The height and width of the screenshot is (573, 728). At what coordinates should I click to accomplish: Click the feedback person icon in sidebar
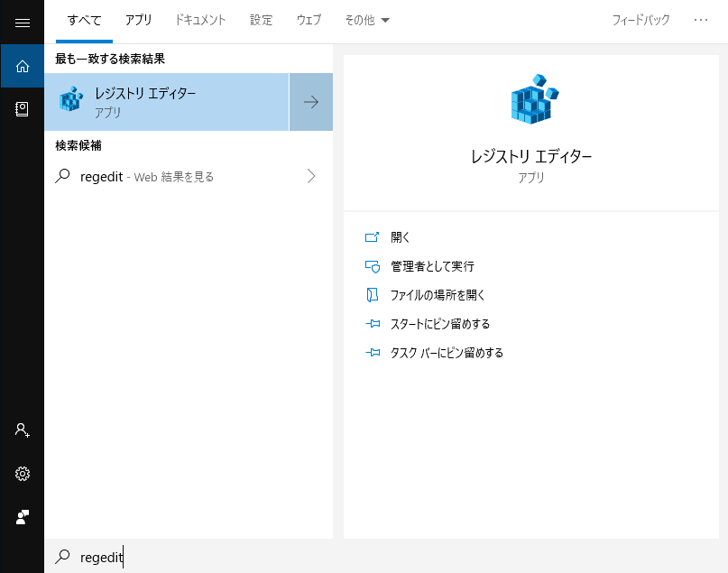23,517
